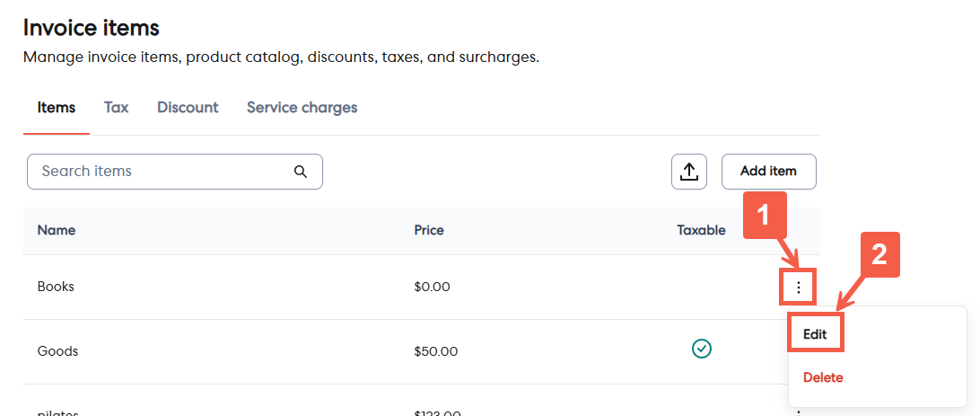This screenshot has height=416, width=980.
Task: Click the $50.00 price of Goods
Action: pos(436,351)
